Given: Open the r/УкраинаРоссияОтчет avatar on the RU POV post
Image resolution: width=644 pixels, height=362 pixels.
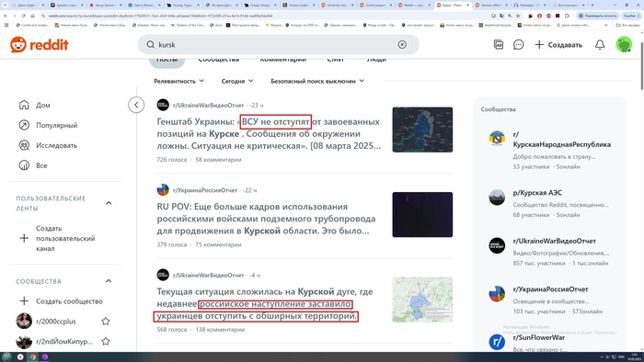Looking at the screenshot, I should [163, 190].
